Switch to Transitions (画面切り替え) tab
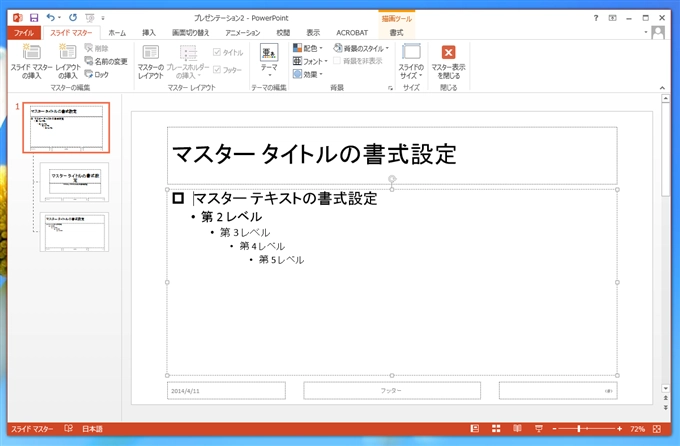The height and width of the screenshot is (446, 680). pos(191,33)
